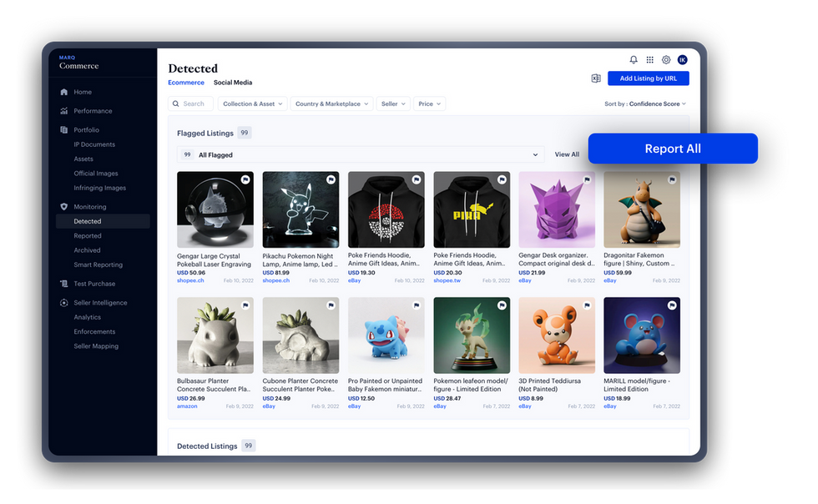Click the Test Purchase icon
The width and height of the screenshot is (818, 504).
[x=63, y=284]
